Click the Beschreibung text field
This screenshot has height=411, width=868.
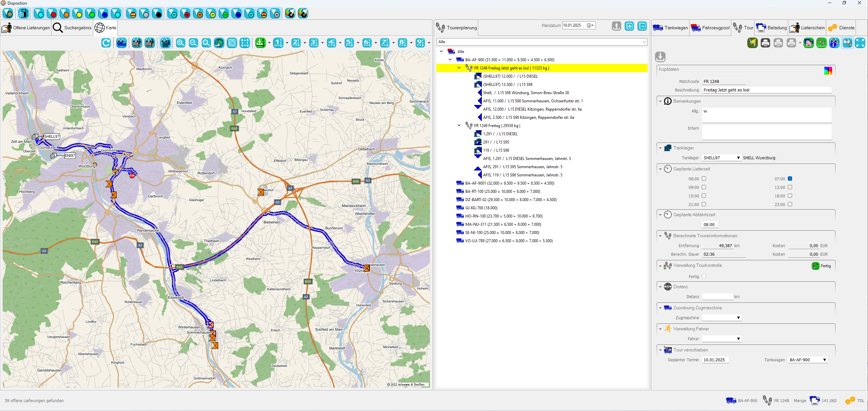(x=766, y=90)
